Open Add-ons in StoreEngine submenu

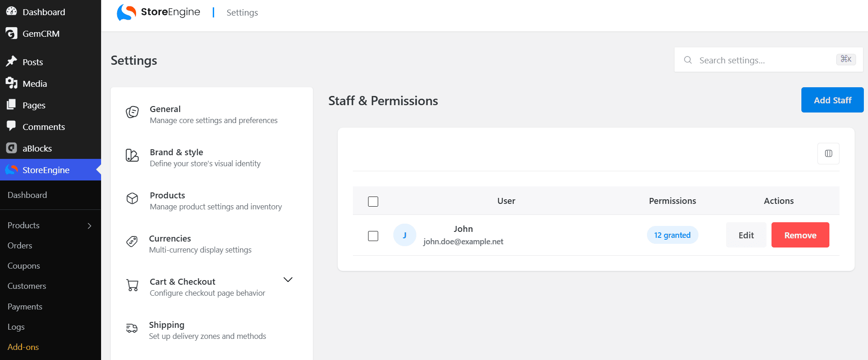pos(23,347)
